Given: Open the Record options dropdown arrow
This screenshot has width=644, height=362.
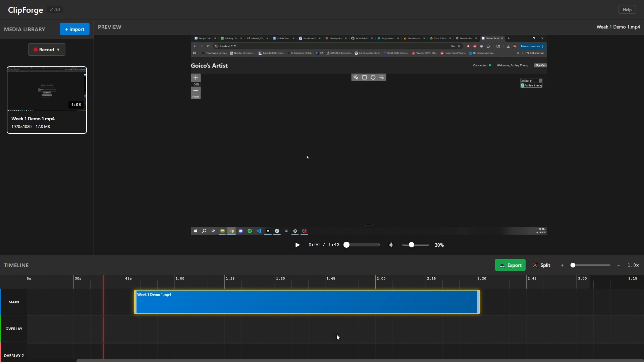Looking at the screenshot, I should point(58,49).
